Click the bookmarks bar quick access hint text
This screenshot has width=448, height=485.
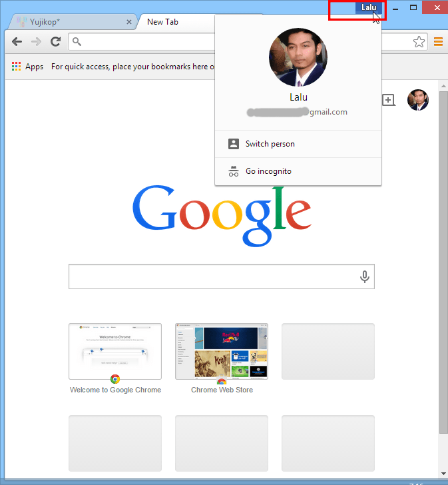pos(133,67)
